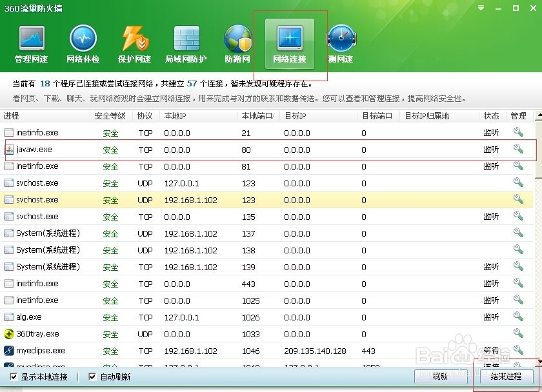Open the title bar dropdown menu arrow

(481, 8)
